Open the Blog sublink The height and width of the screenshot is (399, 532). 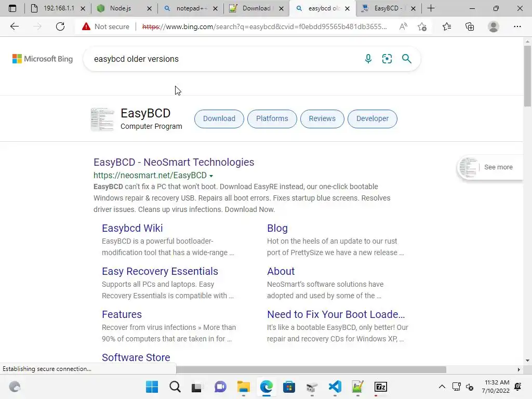(277, 228)
